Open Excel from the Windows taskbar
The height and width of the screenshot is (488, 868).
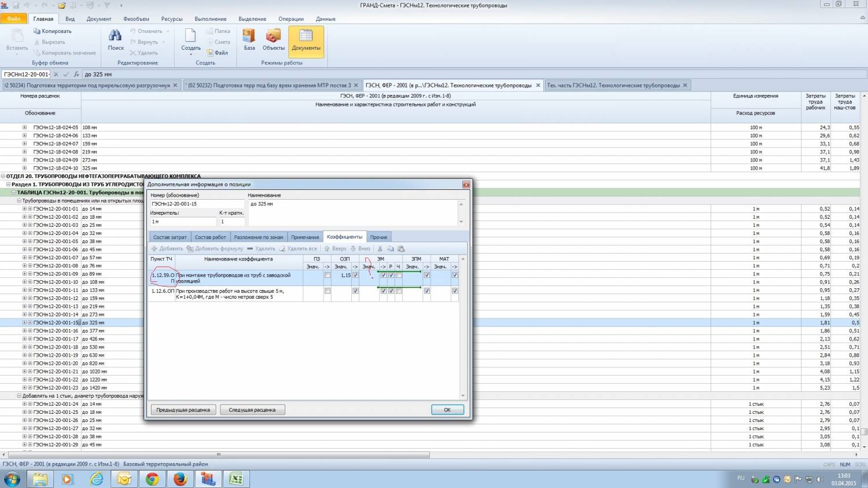click(x=236, y=479)
